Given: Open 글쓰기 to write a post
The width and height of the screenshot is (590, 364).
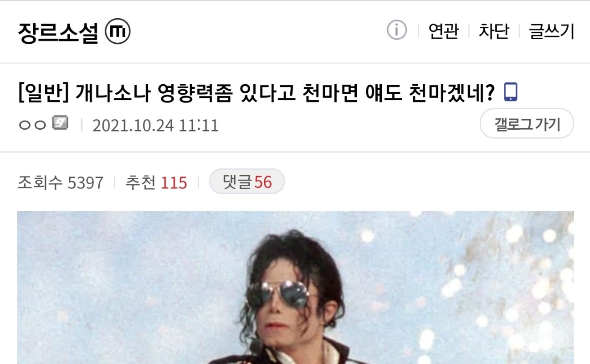Looking at the screenshot, I should pyautogui.click(x=551, y=31).
